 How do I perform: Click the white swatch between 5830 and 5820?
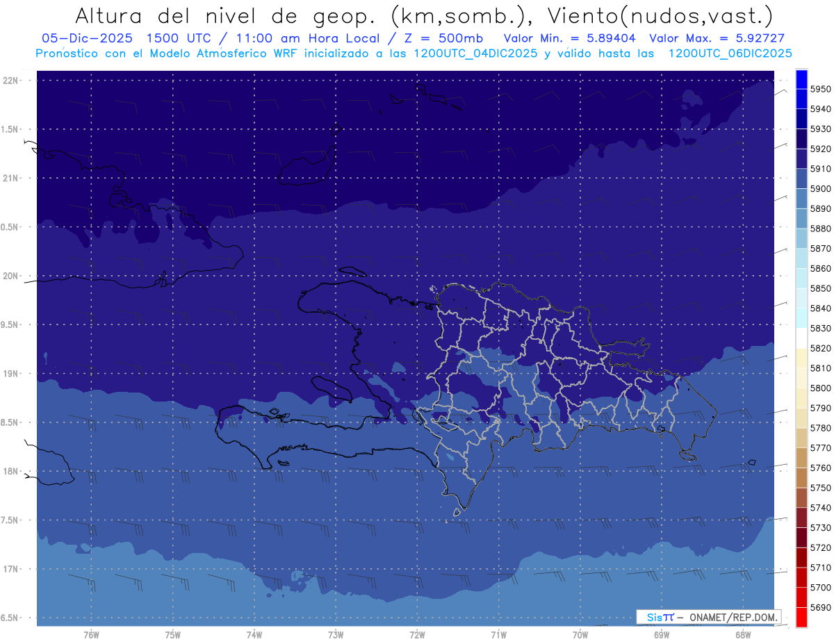tap(801, 338)
